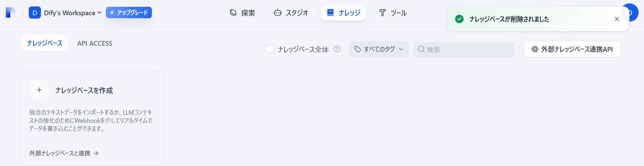Viewport: 644px width, 166px height.
Task: Open the すべてのタグ filter dropdown
Action: (x=379, y=49)
